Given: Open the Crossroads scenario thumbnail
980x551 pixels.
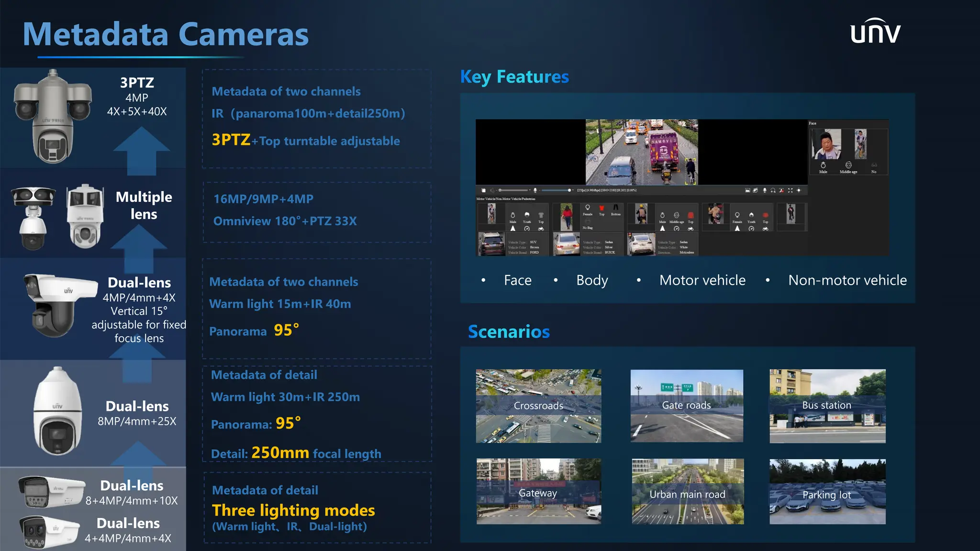Looking at the screenshot, I should pyautogui.click(x=538, y=406).
